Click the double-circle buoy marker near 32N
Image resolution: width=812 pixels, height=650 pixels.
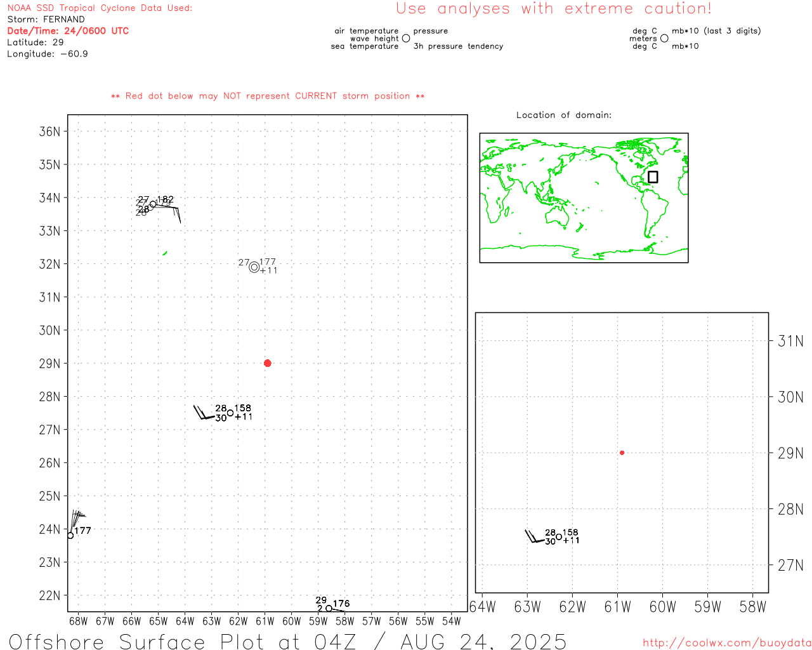coord(254,267)
